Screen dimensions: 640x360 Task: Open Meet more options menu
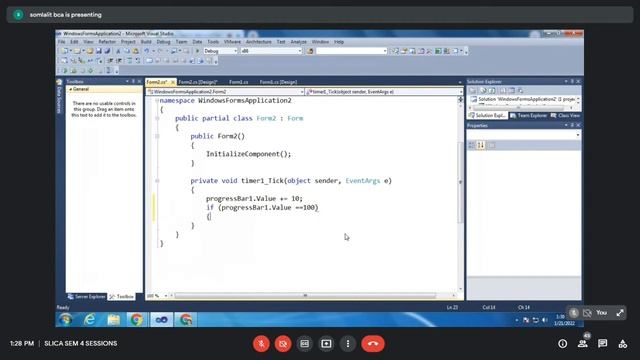pos(348,344)
